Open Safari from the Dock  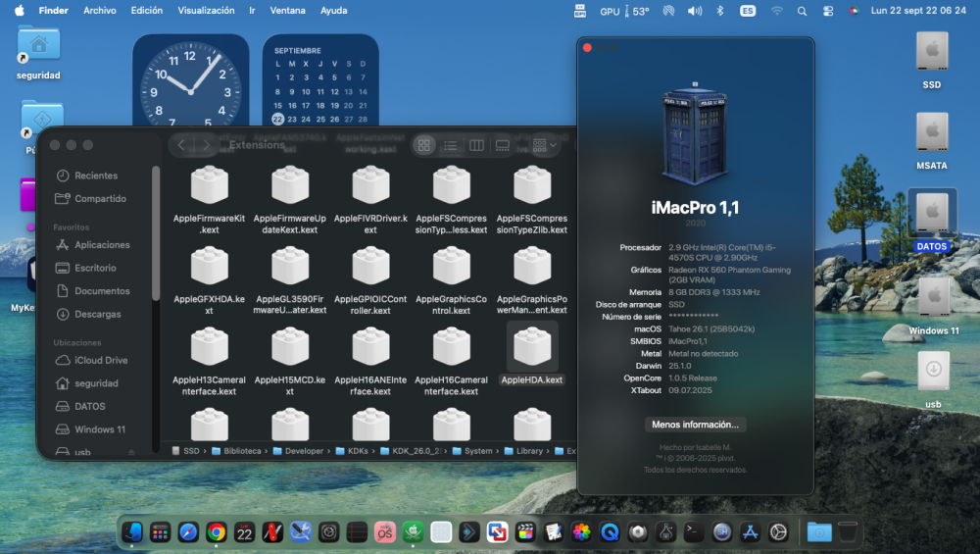point(188,532)
